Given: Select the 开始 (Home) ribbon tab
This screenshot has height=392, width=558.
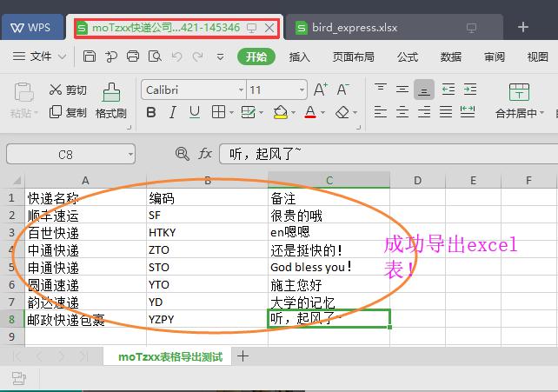Looking at the screenshot, I should (x=256, y=56).
